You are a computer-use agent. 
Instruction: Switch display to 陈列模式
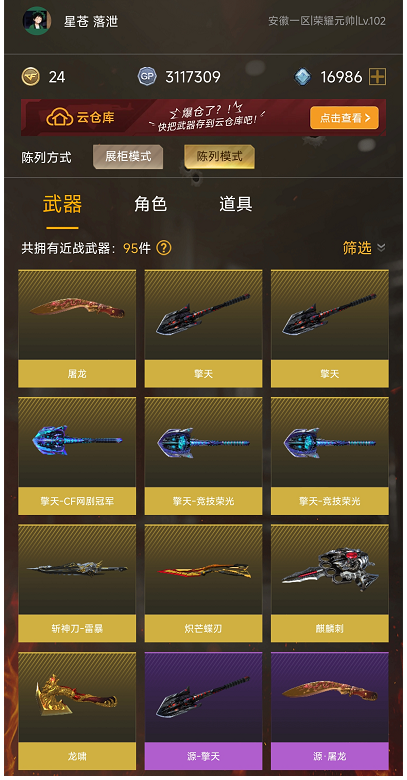[219, 157]
